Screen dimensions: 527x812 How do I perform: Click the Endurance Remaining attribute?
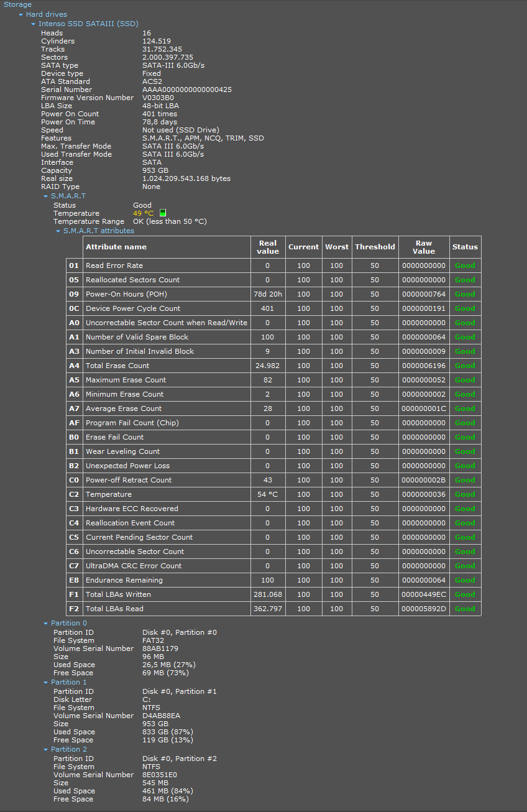point(124,580)
